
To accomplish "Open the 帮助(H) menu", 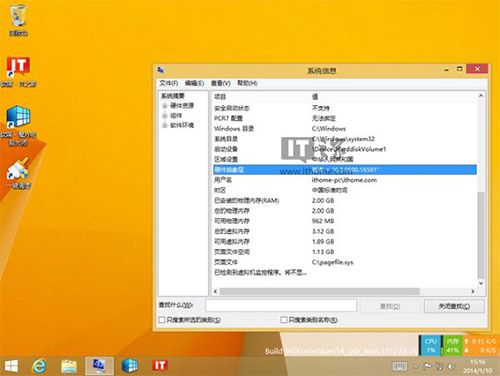I will 247,83.
